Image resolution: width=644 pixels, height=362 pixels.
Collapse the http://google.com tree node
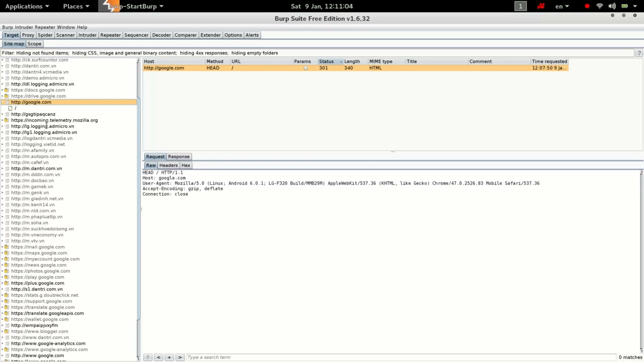point(2,102)
